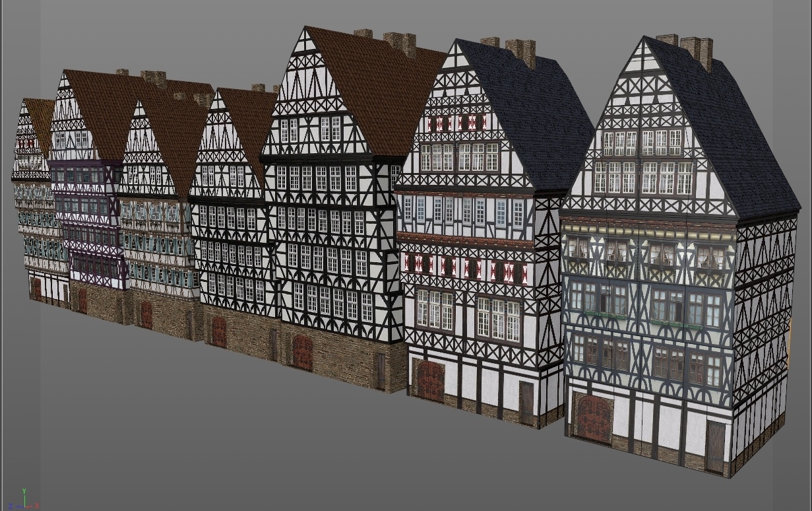Click the arched door in the center house's stone base
This screenshot has width=812, height=511.
[302, 352]
